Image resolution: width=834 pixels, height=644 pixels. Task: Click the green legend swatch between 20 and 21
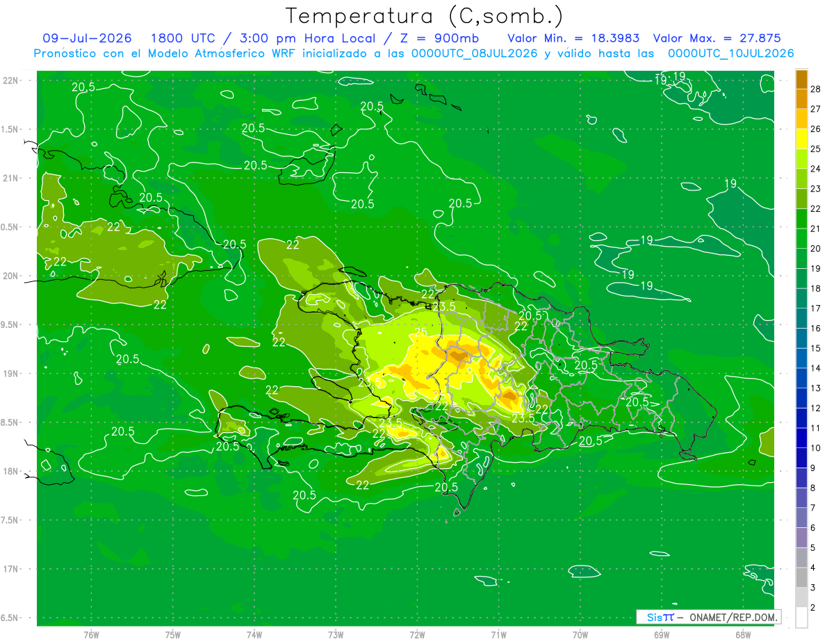[801, 238]
